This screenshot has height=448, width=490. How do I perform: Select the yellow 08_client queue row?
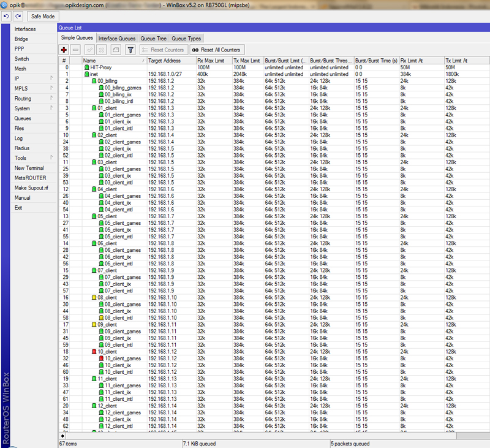(107, 297)
